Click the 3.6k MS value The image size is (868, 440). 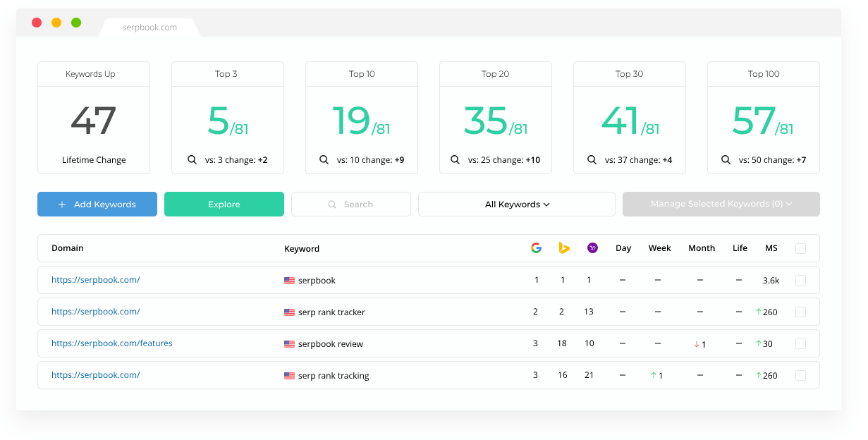tap(771, 281)
